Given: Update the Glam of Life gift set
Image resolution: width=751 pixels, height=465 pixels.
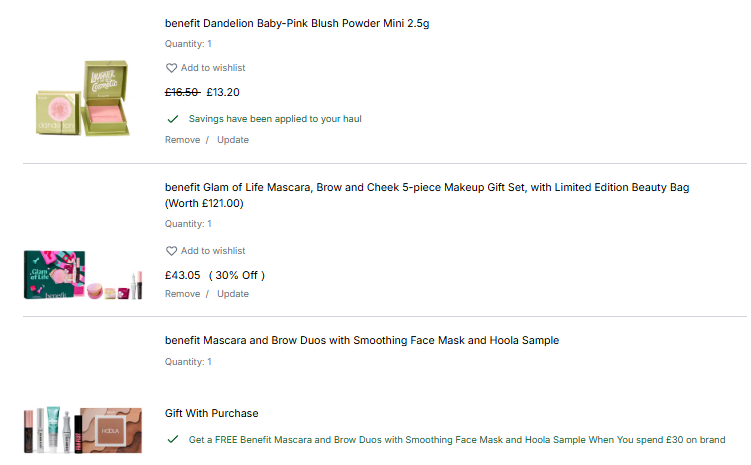Looking at the screenshot, I should [233, 294].
